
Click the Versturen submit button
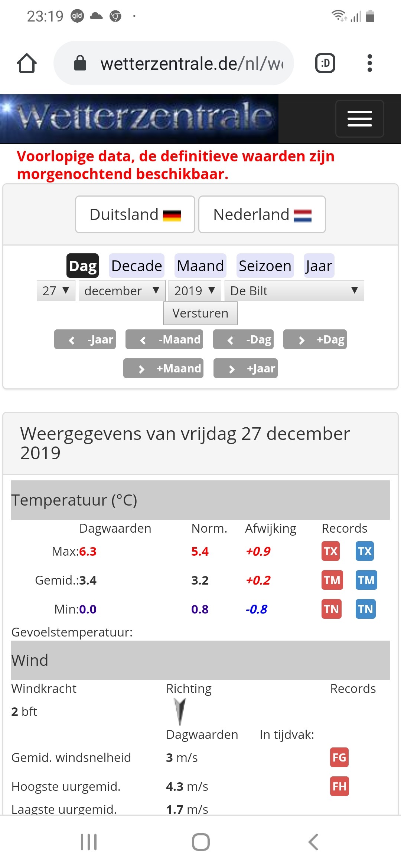coord(200,313)
